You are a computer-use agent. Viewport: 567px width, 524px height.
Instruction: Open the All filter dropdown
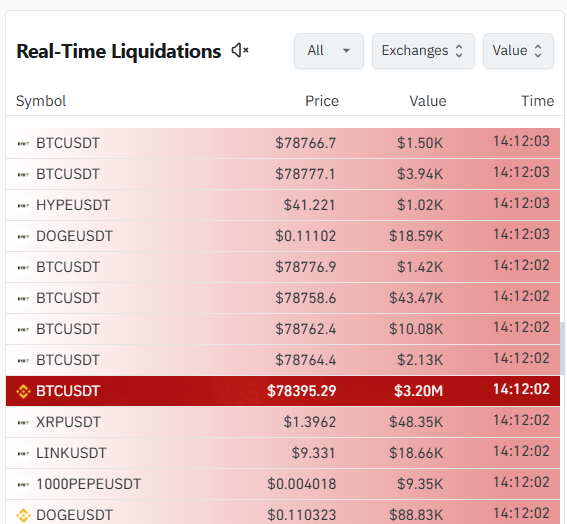tap(329, 51)
